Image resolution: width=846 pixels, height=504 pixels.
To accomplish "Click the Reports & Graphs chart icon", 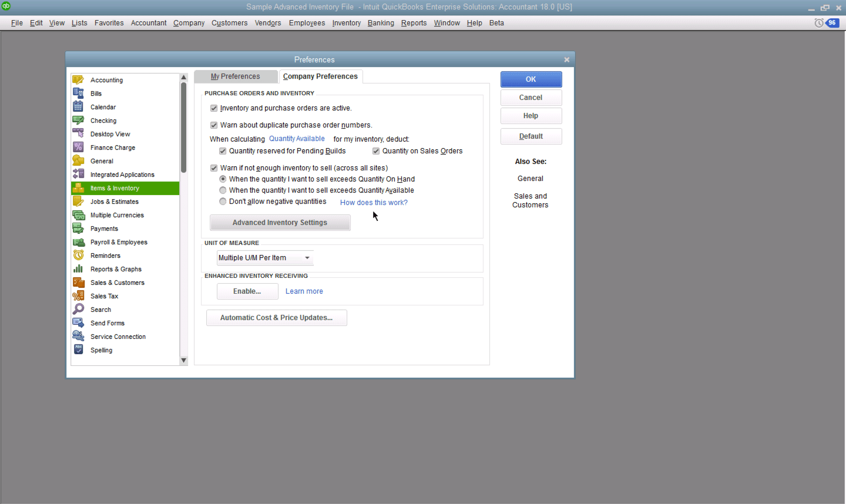I will click(78, 269).
